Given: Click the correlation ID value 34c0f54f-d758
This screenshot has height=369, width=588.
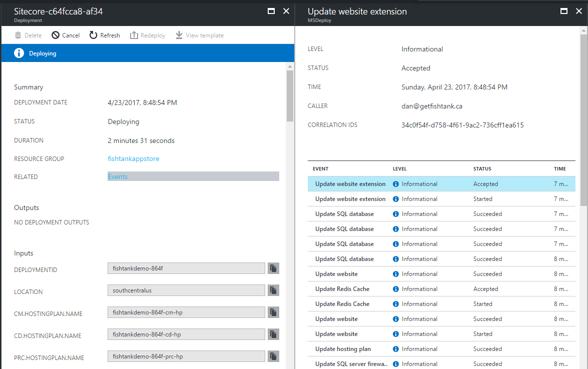Looking at the screenshot, I should point(462,125).
